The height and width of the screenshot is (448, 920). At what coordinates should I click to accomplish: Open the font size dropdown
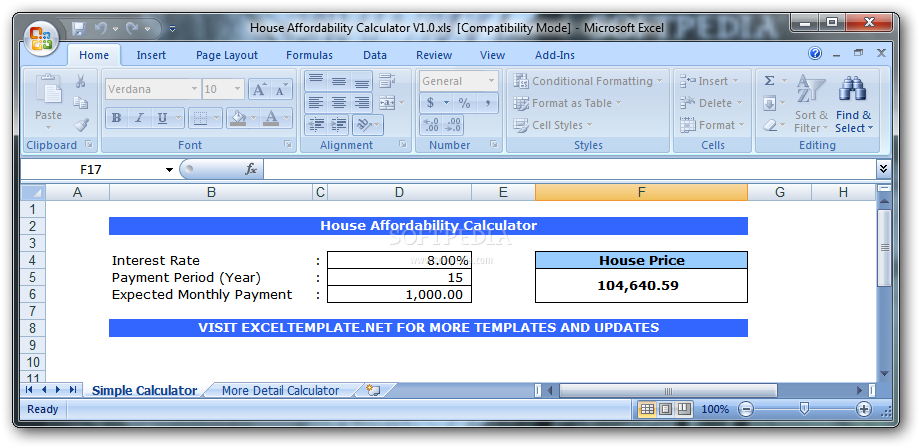tap(237, 89)
